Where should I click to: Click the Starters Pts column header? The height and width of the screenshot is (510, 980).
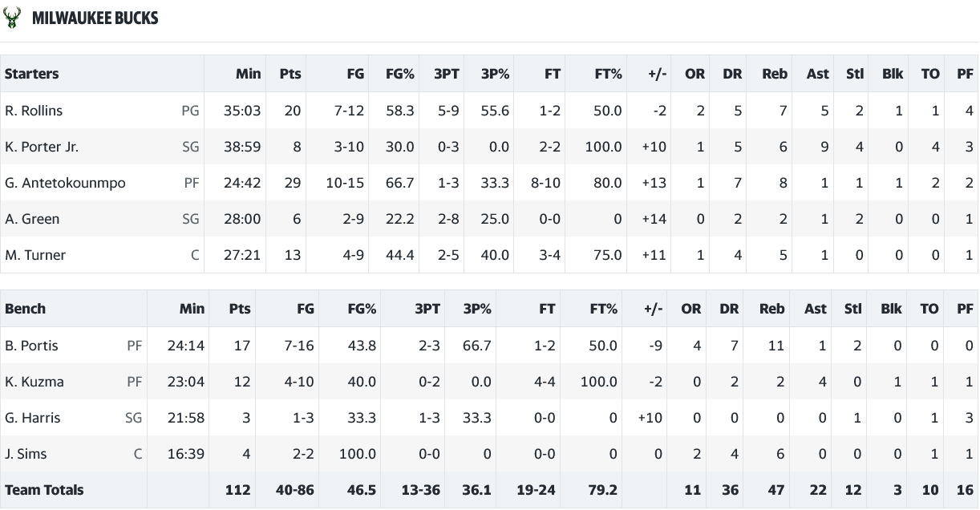290,74
